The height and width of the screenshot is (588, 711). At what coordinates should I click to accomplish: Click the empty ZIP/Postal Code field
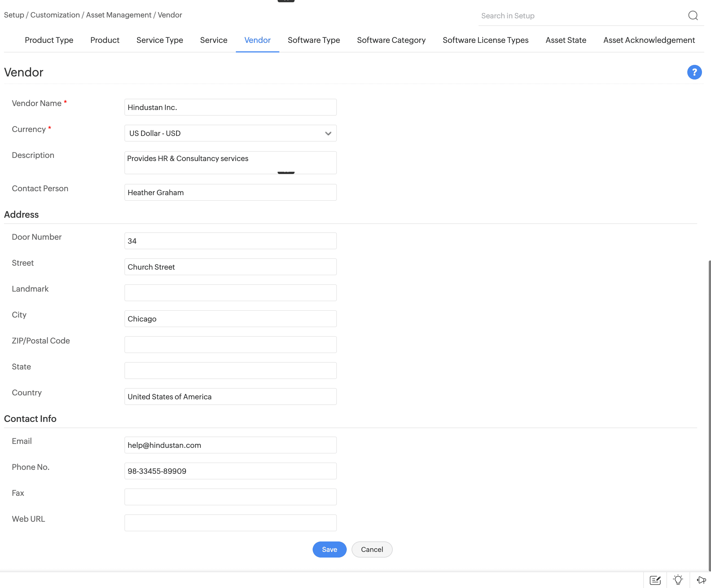[230, 344]
